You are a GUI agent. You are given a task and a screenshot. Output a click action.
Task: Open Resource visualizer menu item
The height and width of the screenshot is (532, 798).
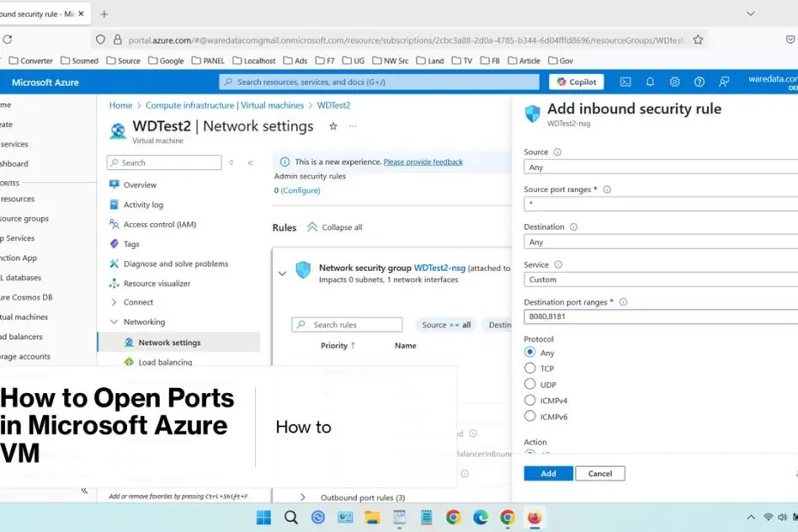point(157,283)
